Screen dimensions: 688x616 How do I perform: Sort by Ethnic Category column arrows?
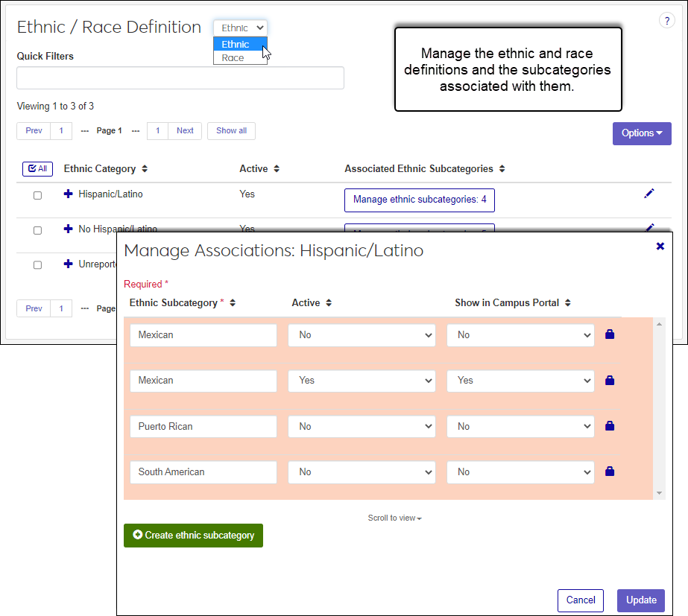click(145, 169)
